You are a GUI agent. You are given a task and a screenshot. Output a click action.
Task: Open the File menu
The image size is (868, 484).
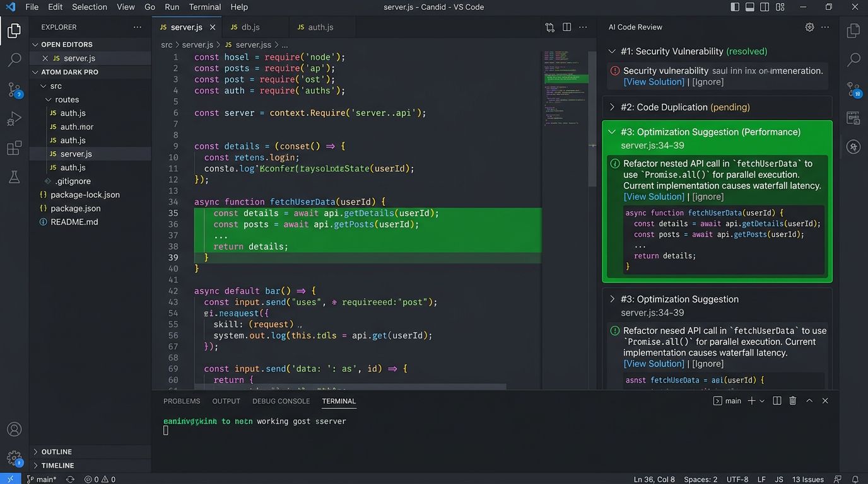tap(32, 7)
